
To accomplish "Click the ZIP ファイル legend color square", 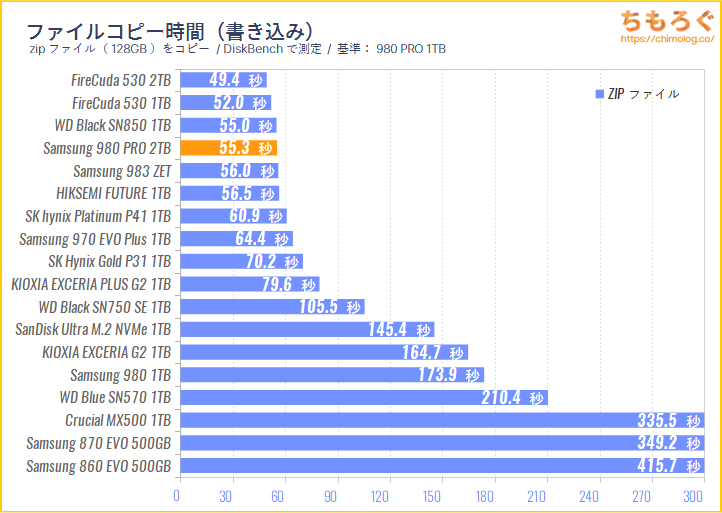I will pos(599,94).
